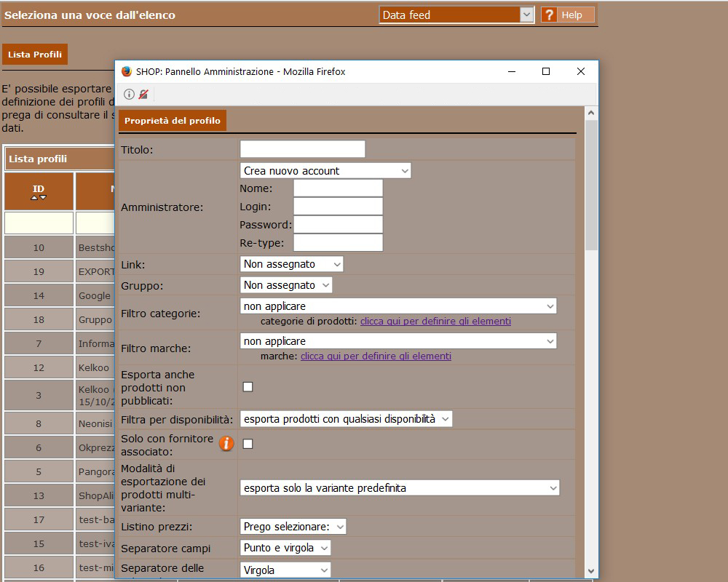Click in the Re-type password field

(x=338, y=242)
